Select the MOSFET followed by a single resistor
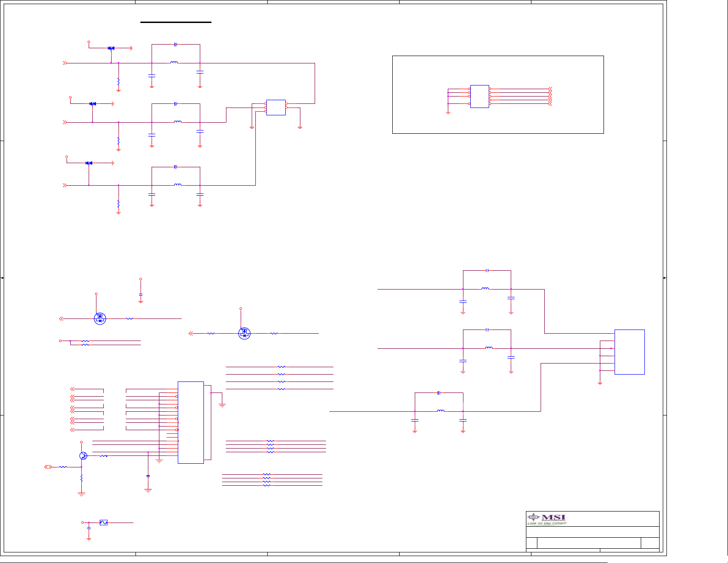This screenshot has width=728, height=563. point(100,318)
